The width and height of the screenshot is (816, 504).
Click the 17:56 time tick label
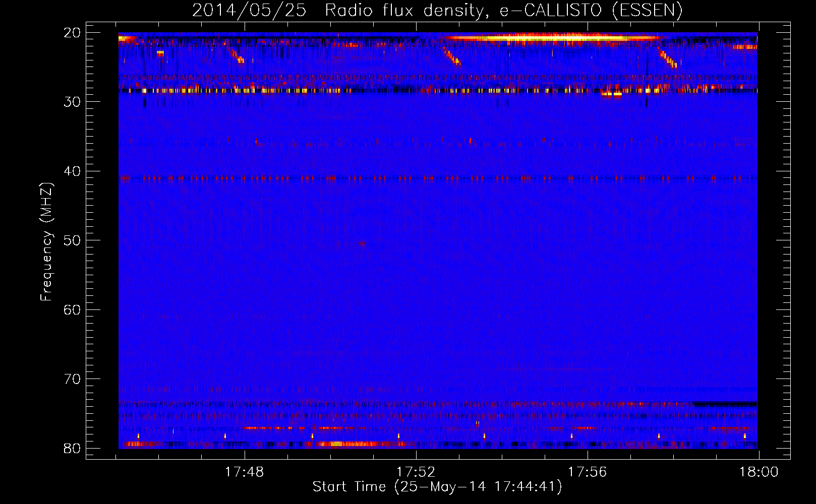pyautogui.click(x=588, y=472)
